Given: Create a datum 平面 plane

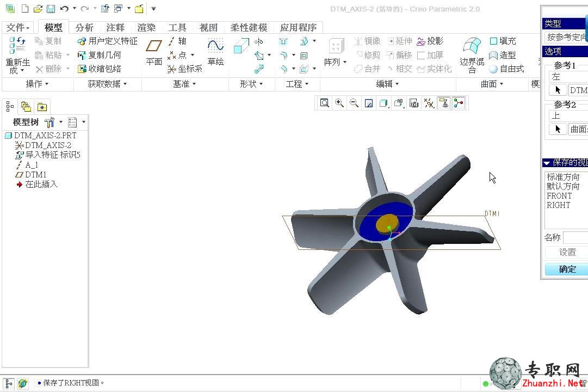Looking at the screenshot, I should coord(154,52).
